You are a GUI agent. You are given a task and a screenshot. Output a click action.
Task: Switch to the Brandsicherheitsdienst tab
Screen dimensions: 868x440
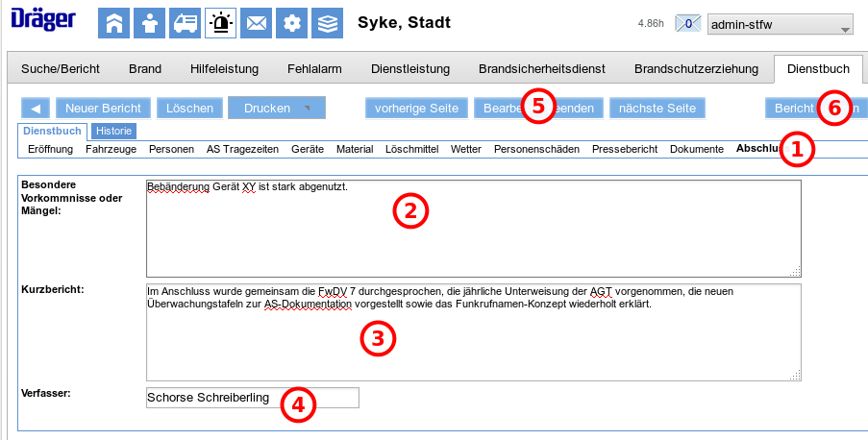click(542, 69)
